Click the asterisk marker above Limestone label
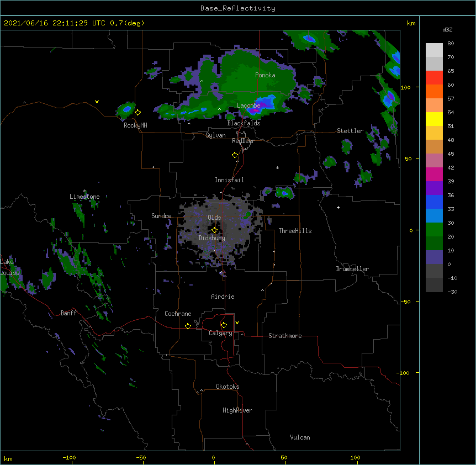Screen dimensions: 476x465 [85, 191]
